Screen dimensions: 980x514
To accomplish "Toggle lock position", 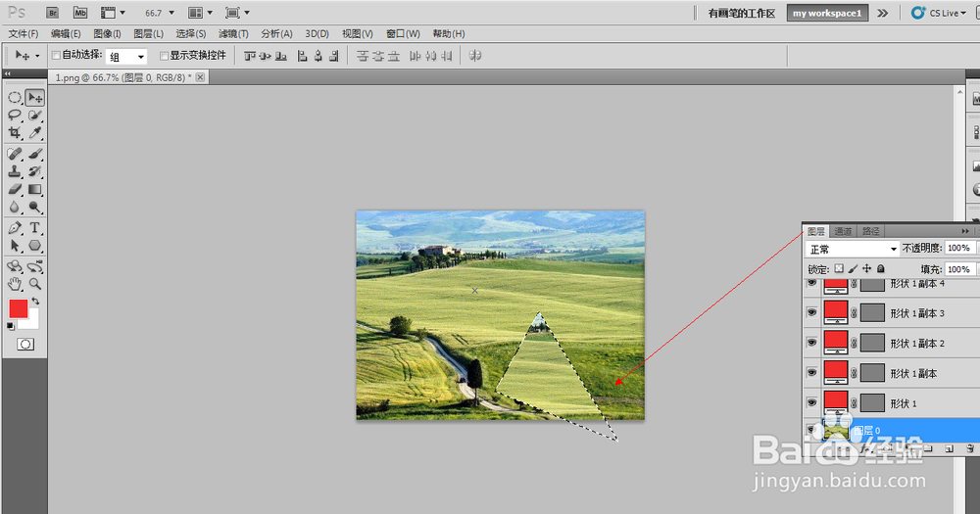I will (x=867, y=268).
